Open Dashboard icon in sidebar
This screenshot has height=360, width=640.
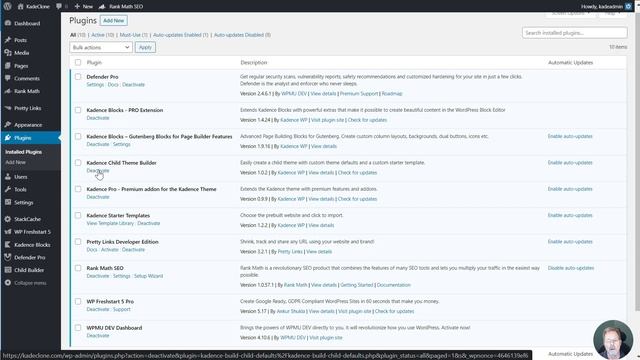click(x=8, y=23)
